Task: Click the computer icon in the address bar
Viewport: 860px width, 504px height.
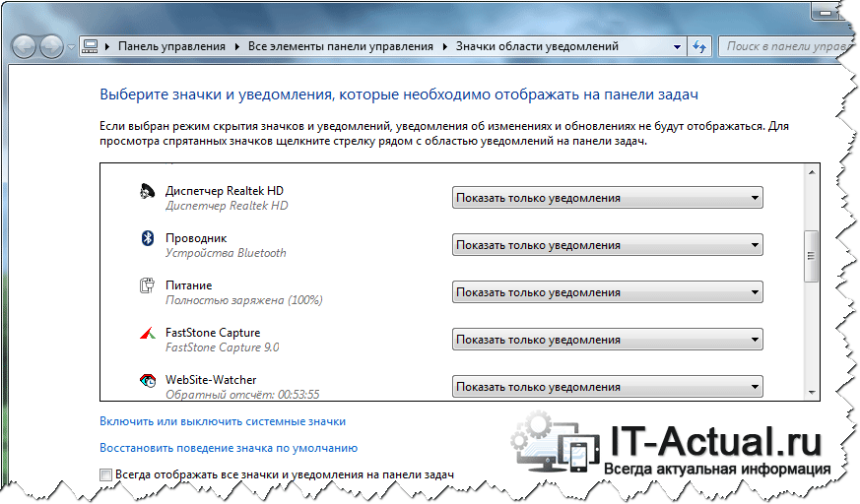Action: tap(90, 46)
